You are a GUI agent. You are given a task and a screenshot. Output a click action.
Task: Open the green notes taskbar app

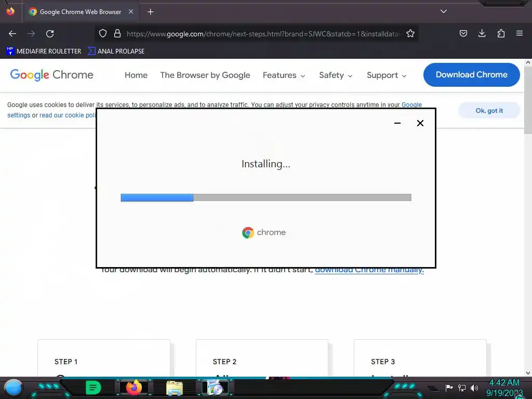click(94, 388)
